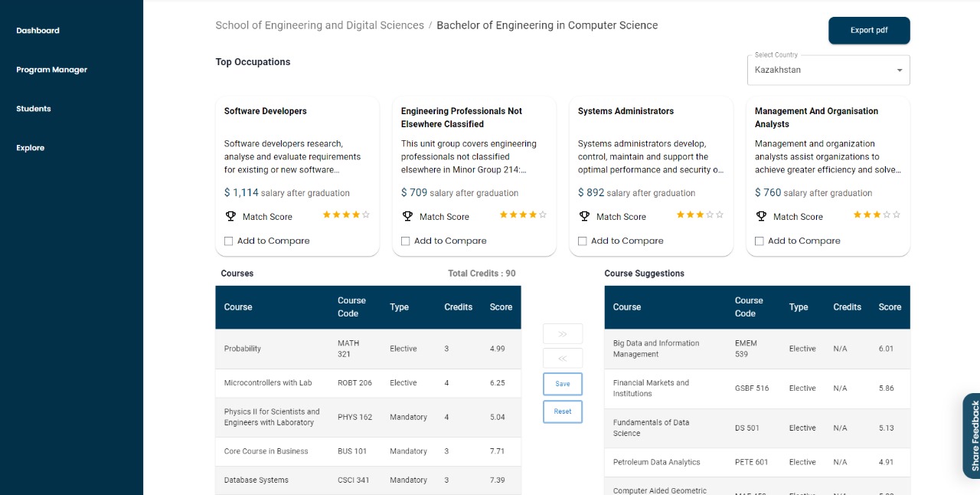Open Dashboard from the sidebar
Viewport: 980px width, 495px height.
click(38, 31)
